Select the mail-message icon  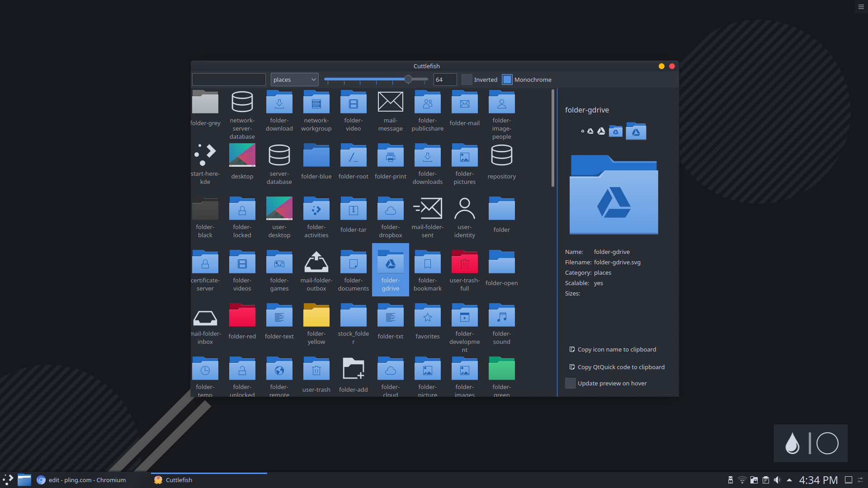tap(391, 102)
